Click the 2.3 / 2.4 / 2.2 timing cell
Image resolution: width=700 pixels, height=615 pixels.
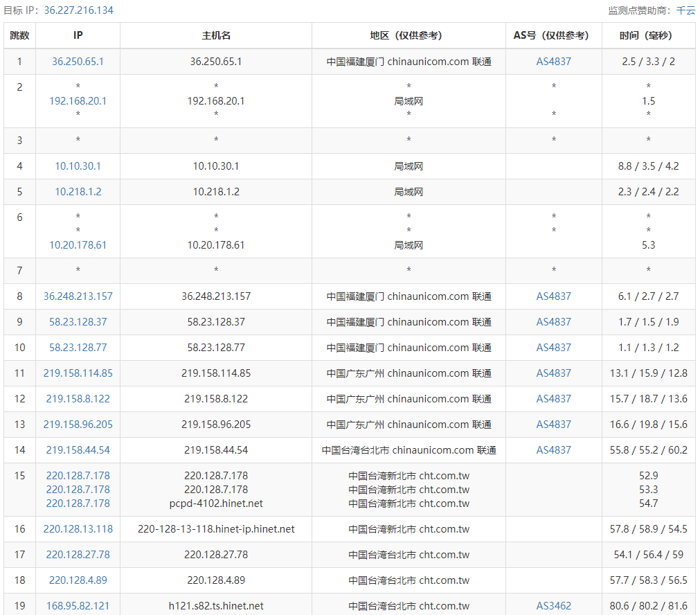pos(649,192)
